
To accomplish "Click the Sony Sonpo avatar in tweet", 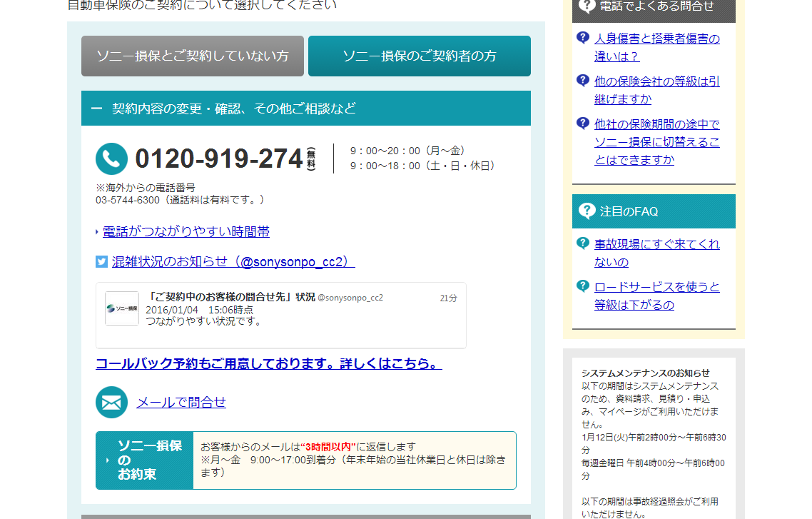I will point(122,308).
